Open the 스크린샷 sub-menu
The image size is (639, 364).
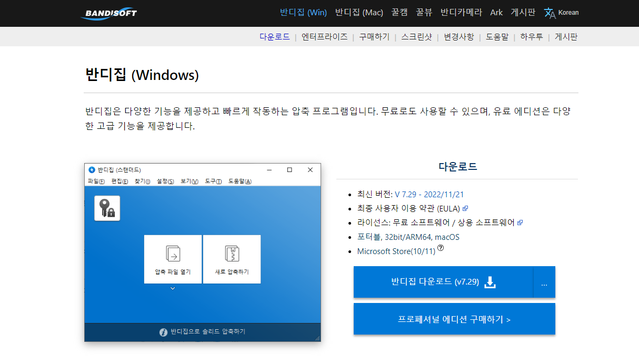point(416,37)
